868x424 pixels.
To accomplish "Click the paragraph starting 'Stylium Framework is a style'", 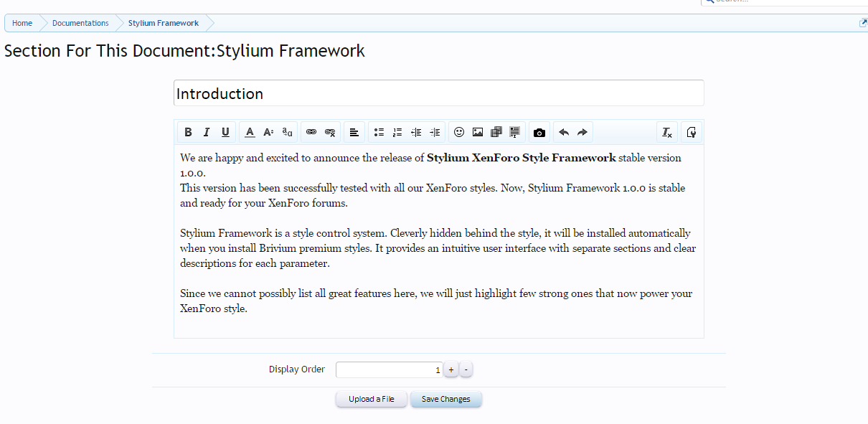I will coord(438,248).
